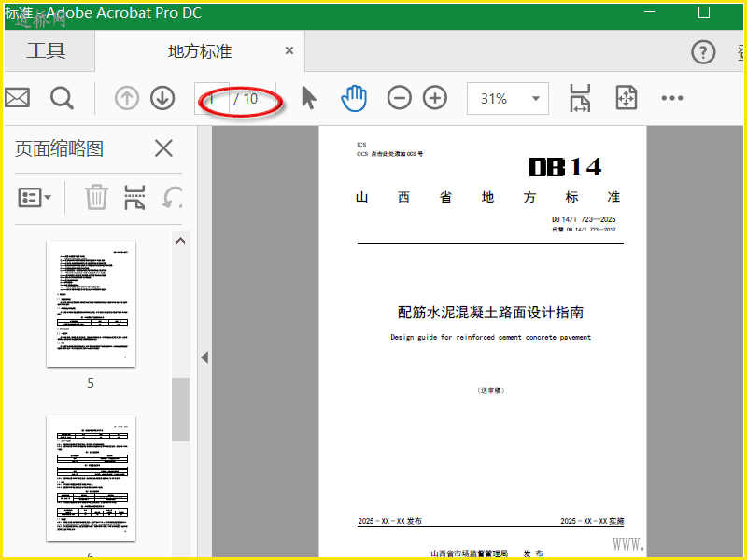Show more toolbar tools ellipsis
This screenshot has height=560, width=747.
point(672,98)
